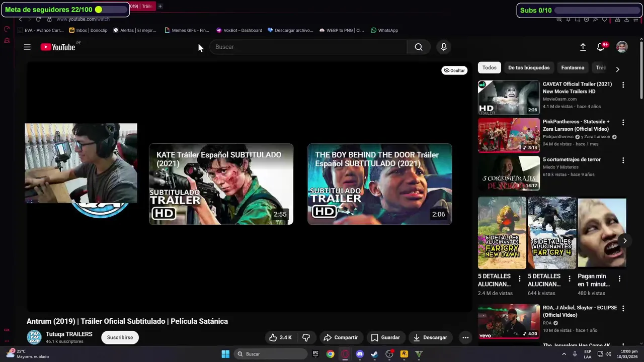Image resolution: width=644 pixels, height=362 pixels.
Task: Open a new browser tab
Action: click(x=160, y=6)
